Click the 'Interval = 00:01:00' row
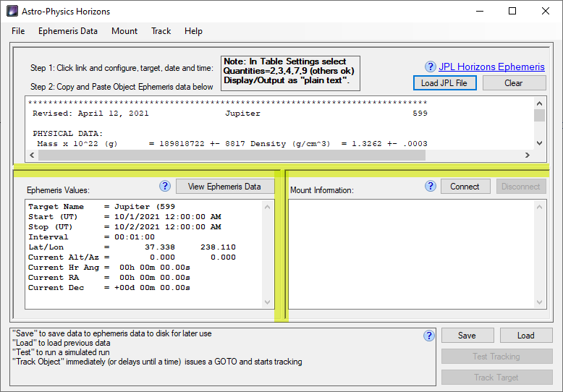Image resolution: width=563 pixels, height=392 pixels. click(92, 237)
